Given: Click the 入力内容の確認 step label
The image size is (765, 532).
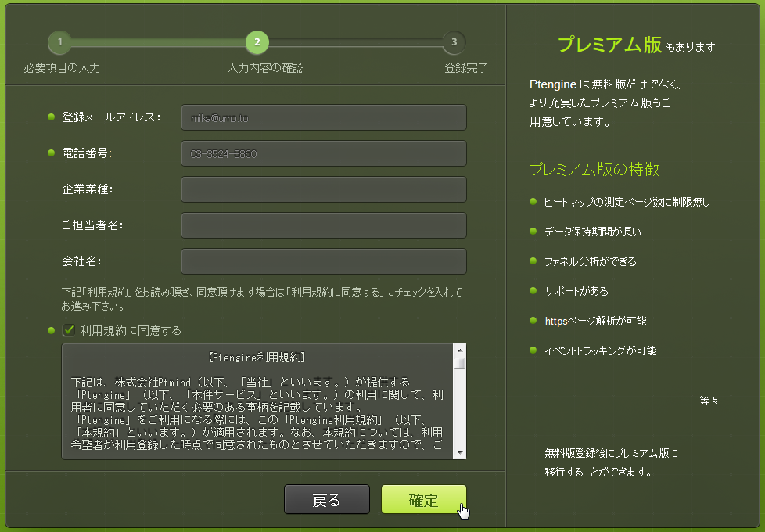Looking at the screenshot, I should 266,68.
